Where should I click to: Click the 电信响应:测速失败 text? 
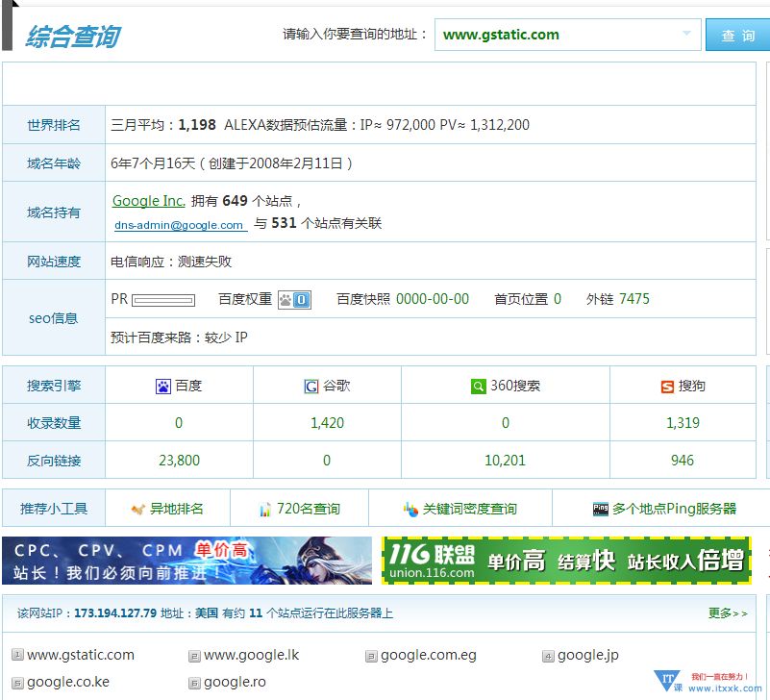[171, 262]
